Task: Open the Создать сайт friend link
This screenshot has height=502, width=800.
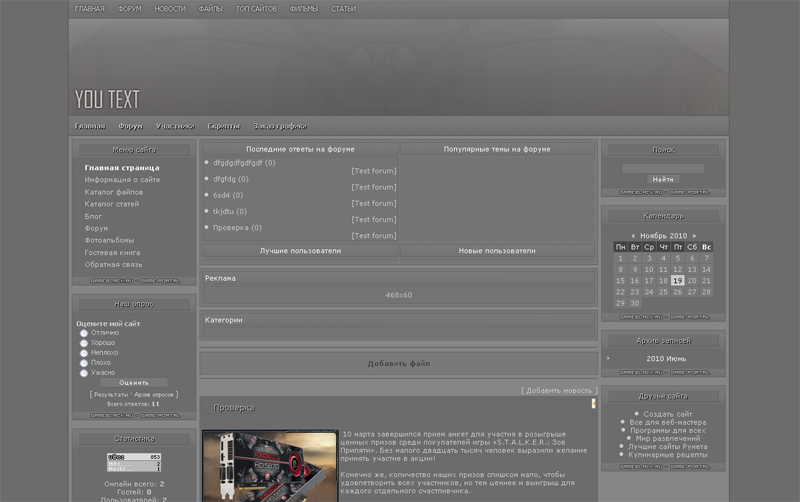Action: pyautogui.click(x=667, y=414)
